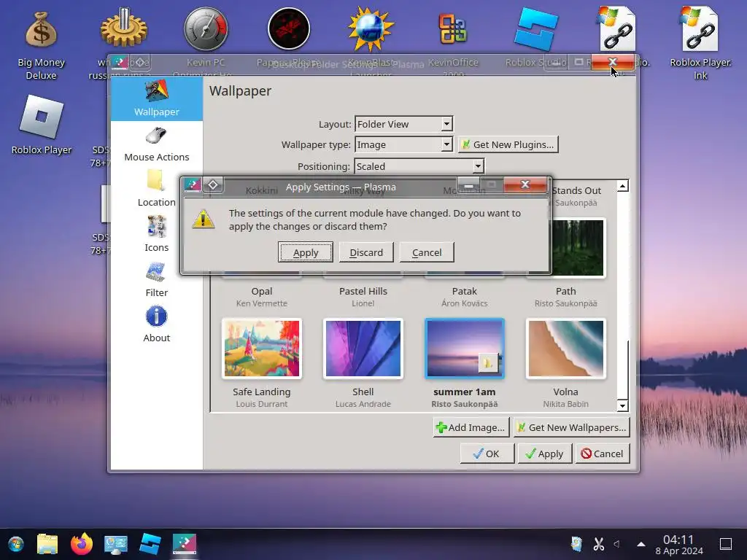Switch to Location section
Screen dimensions: 747x560
point(157,190)
